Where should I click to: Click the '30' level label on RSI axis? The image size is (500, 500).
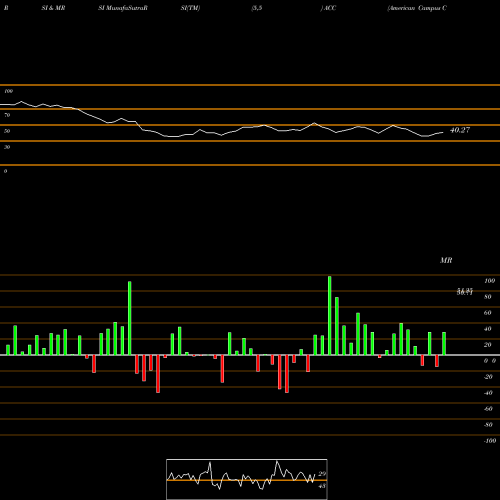(x=7, y=147)
